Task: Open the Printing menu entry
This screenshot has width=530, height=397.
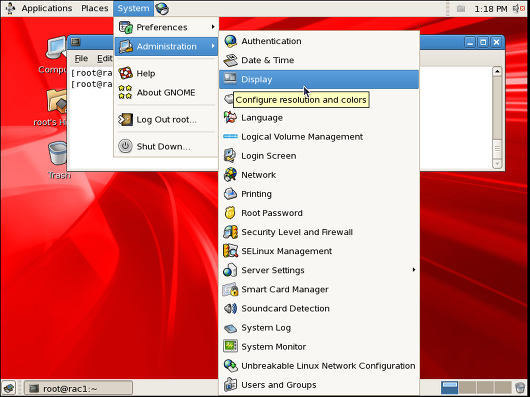Action: pyautogui.click(x=319, y=194)
